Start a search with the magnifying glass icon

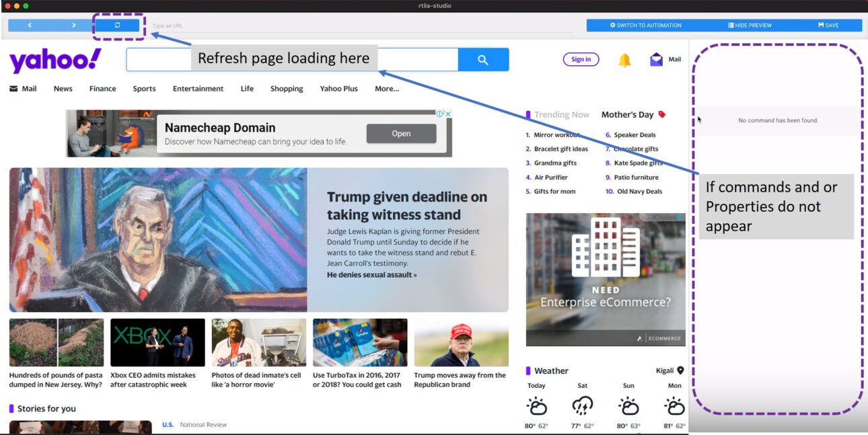tap(483, 59)
